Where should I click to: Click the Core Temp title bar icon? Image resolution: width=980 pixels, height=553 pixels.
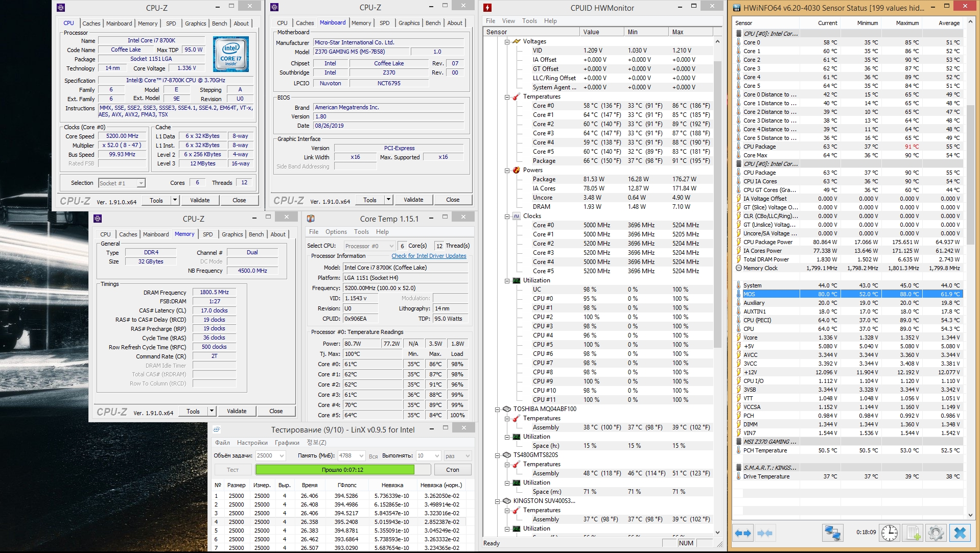(x=311, y=219)
